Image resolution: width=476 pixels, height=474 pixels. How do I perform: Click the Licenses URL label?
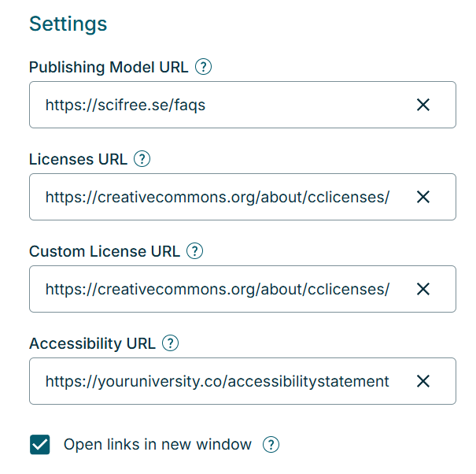pyautogui.click(x=79, y=159)
